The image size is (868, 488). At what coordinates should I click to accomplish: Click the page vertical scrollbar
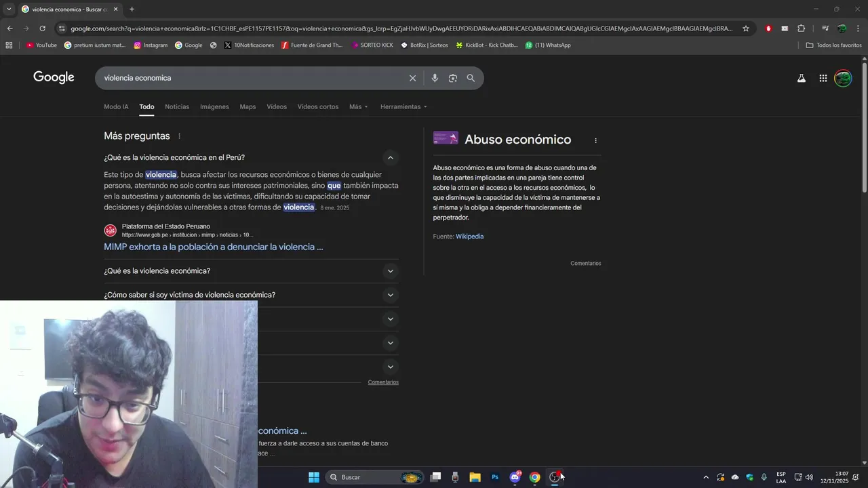coord(864,126)
